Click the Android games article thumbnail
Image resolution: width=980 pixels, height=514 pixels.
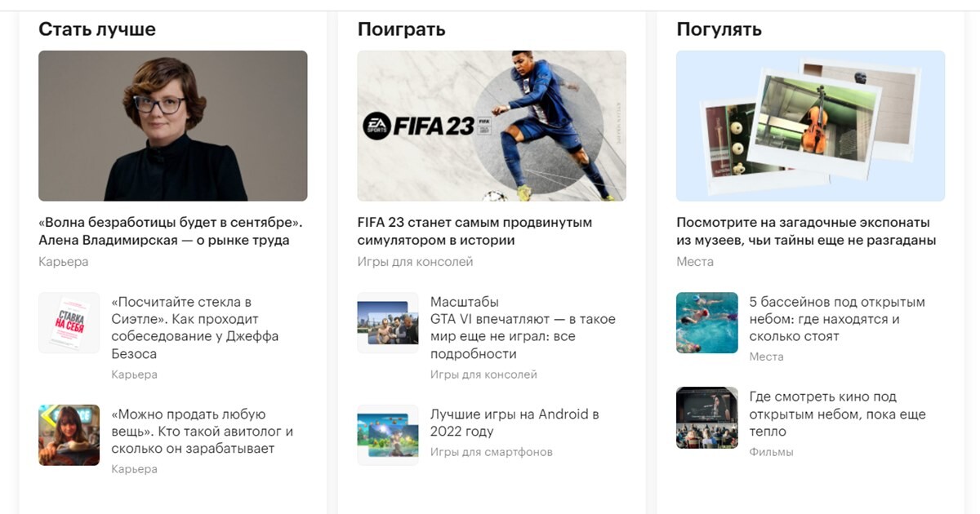click(388, 435)
